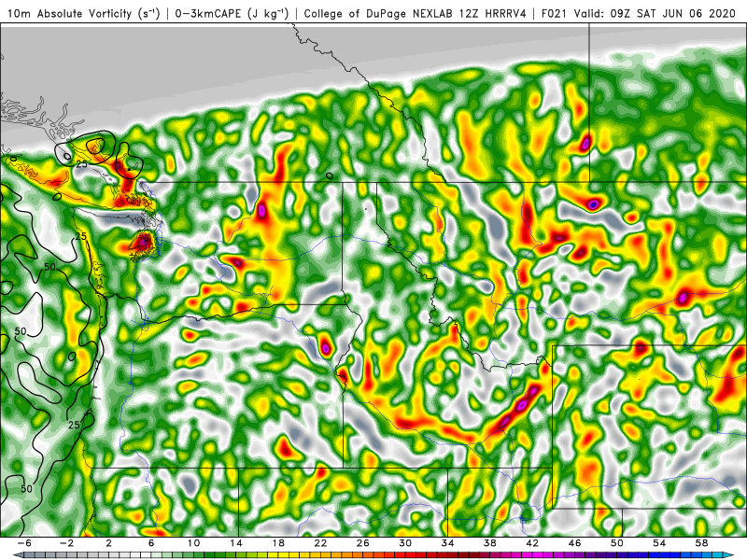This screenshot has height=560, width=747.
Task: Click 'College of DuPage NEXLAB' in header
Action: pyautogui.click(x=378, y=13)
